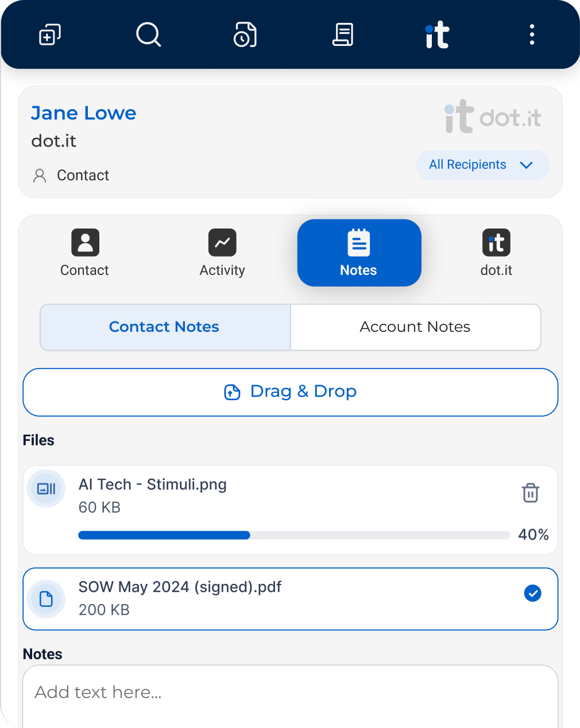
Task: Toggle Contact Notes view on
Action: click(x=164, y=327)
